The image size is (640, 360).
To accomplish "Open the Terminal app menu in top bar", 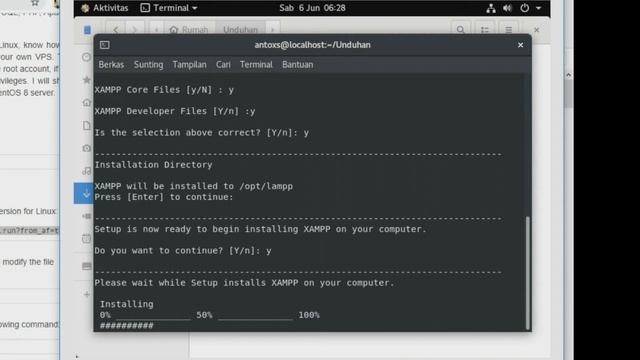I will tap(169, 8).
